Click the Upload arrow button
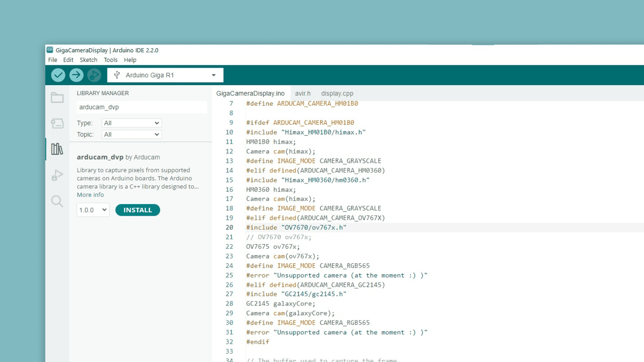The height and width of the screenshot is (362, 644). click(76, 75)
